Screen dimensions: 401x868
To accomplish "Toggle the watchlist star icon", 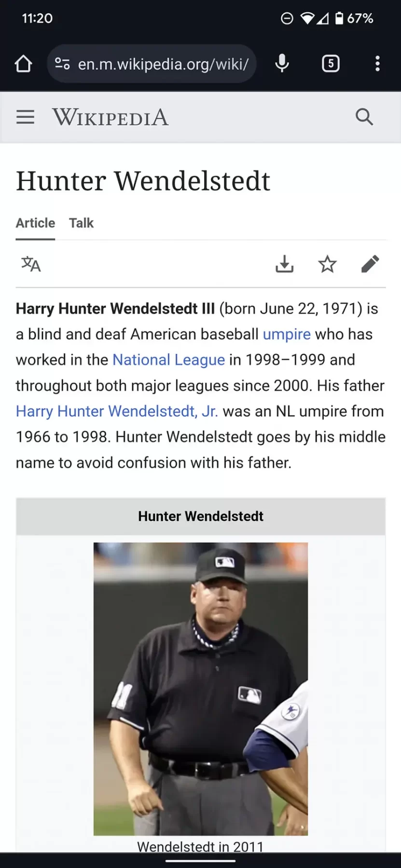I will [327, 264].
